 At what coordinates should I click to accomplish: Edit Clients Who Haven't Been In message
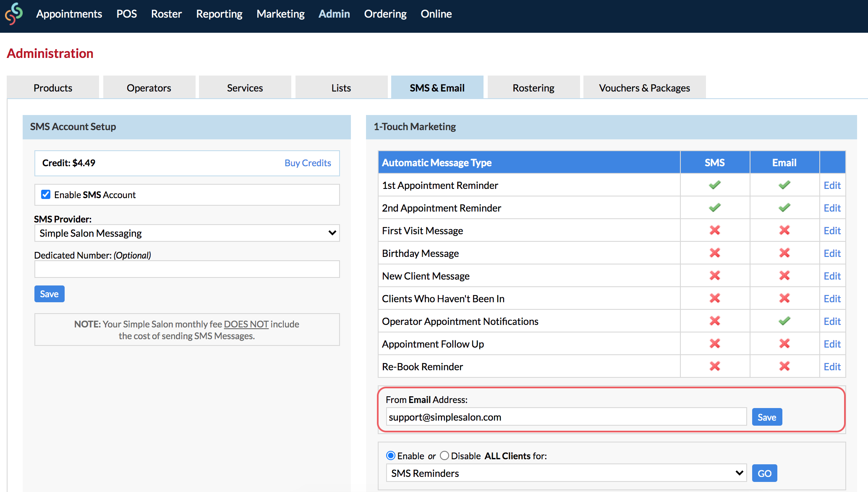832,298
